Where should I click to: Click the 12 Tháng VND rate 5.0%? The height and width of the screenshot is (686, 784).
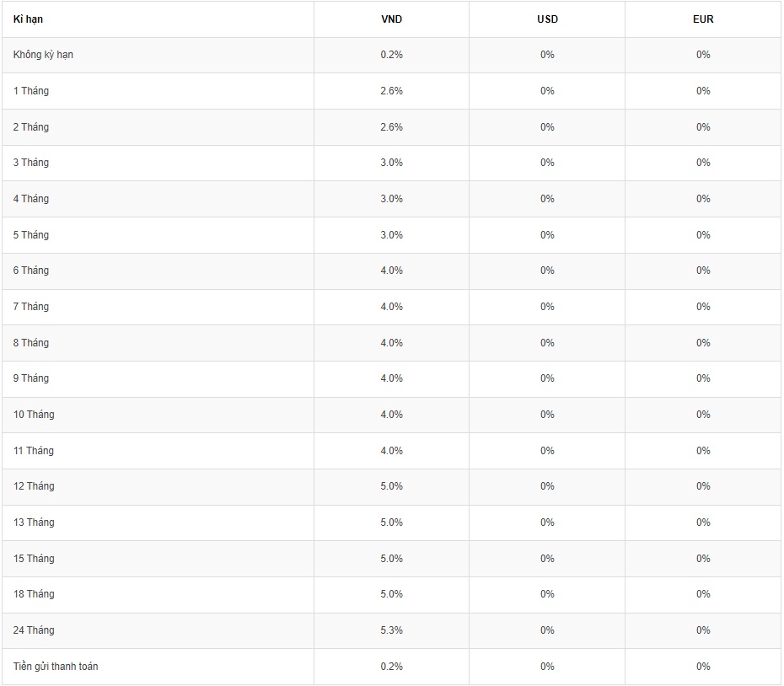tap(391, 486)
